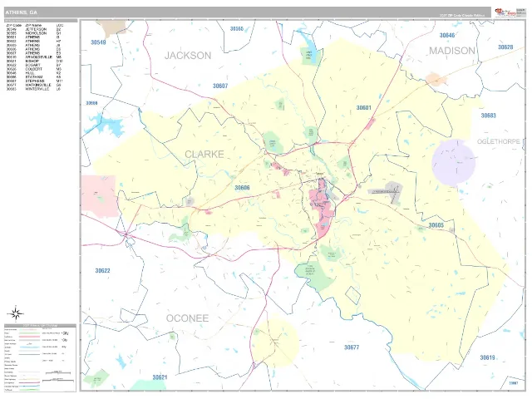Click the pink shaded area on west edge
The image size is (532, 399).
pos(100,196)
